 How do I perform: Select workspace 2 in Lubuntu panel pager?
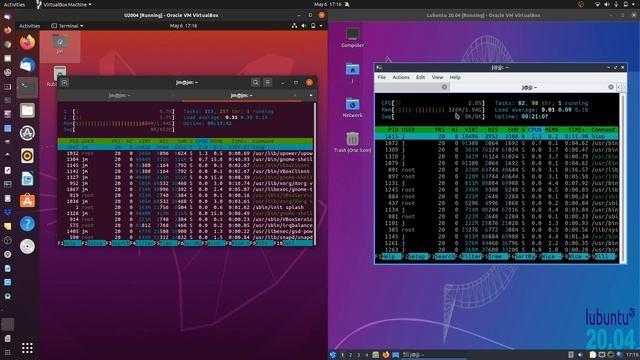[x=350, y=355]
